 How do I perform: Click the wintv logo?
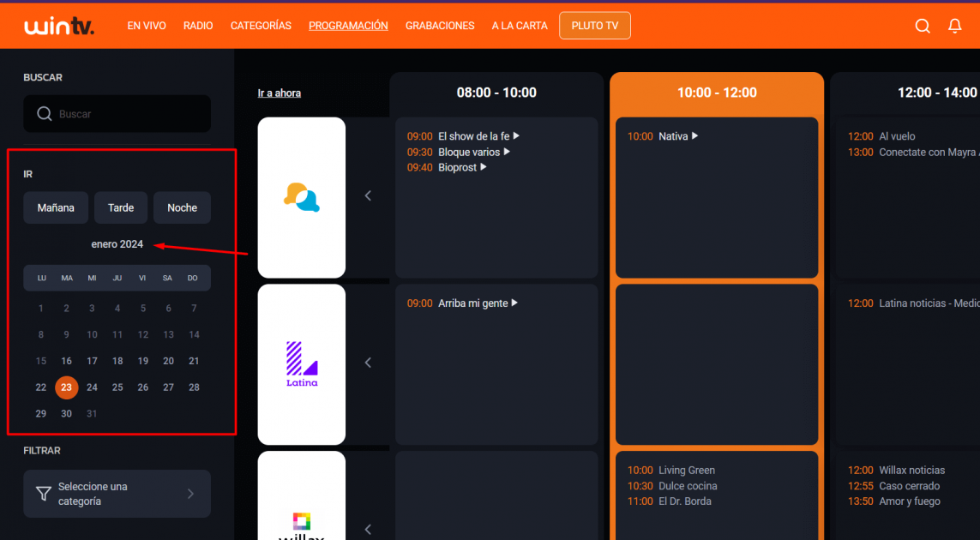(59, 25)
